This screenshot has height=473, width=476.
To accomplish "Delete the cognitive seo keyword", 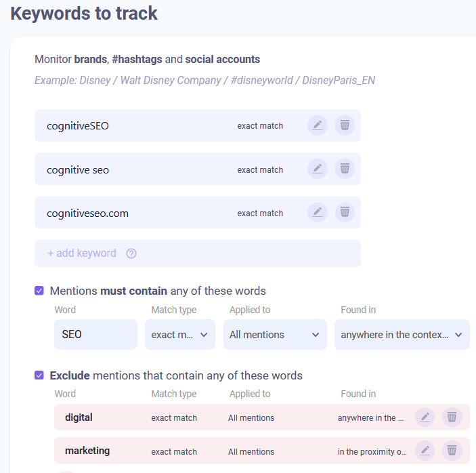I will coord(345,169).
